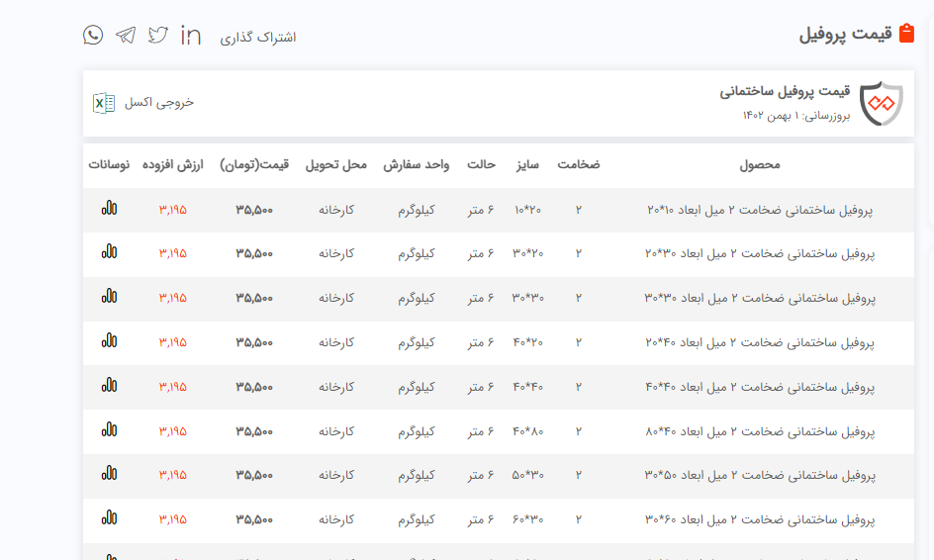Select the 35,500 price in 40*20 row
Screen dimensions: 934x560
[254, 342]
